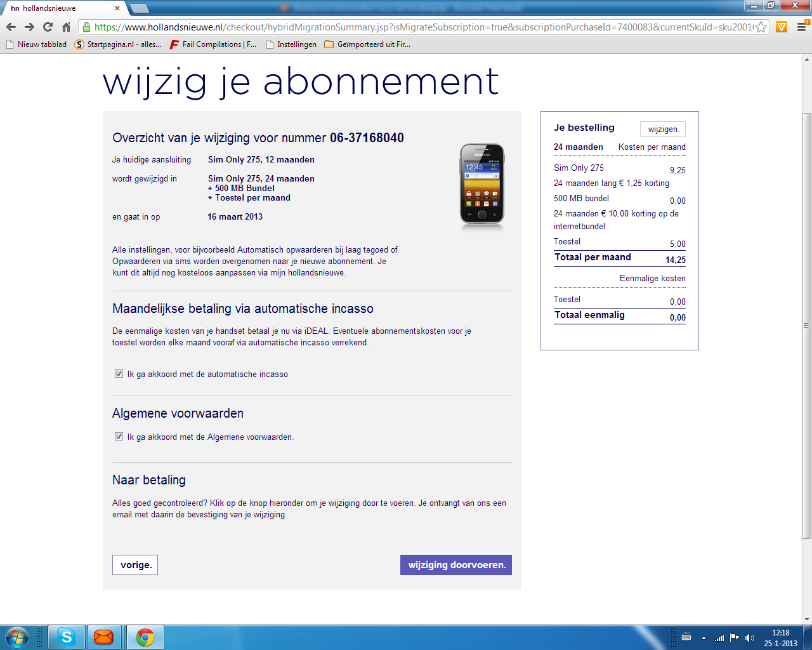This screenshot has width=812, height=650.
Task: Toggle the Algemene voorwaarden agreement checkbox
Action: [119, 437]
